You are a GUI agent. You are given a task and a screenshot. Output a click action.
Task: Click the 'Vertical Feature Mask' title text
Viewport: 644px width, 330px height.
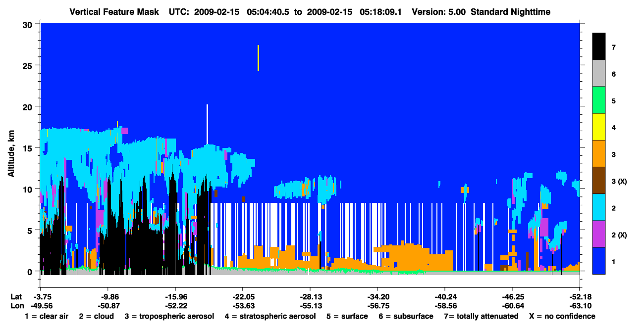click(115, 11)
